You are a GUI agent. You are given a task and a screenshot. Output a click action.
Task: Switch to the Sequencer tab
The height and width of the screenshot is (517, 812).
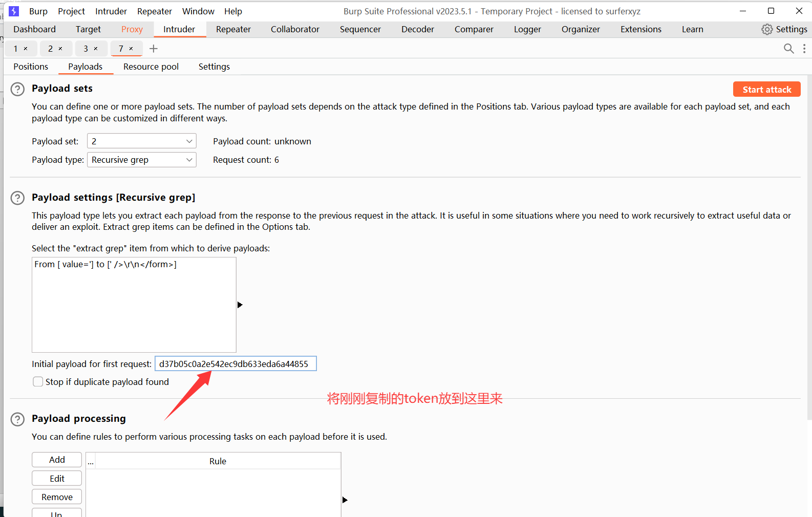tap(360, 29)
